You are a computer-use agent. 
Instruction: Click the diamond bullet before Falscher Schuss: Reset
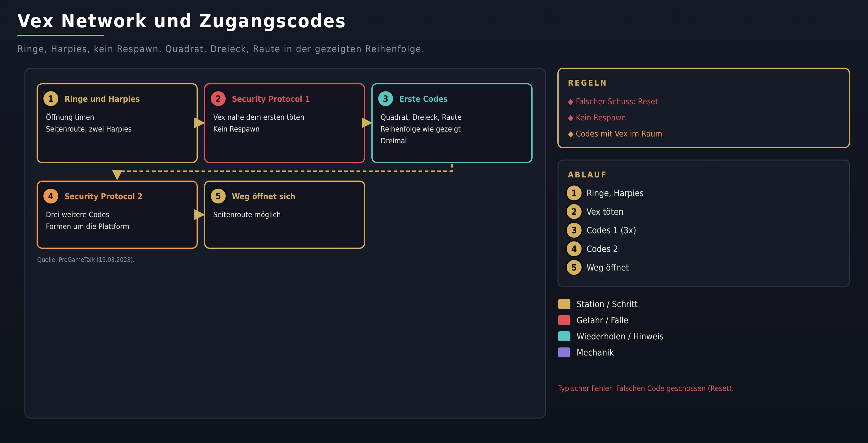(570, 102)
